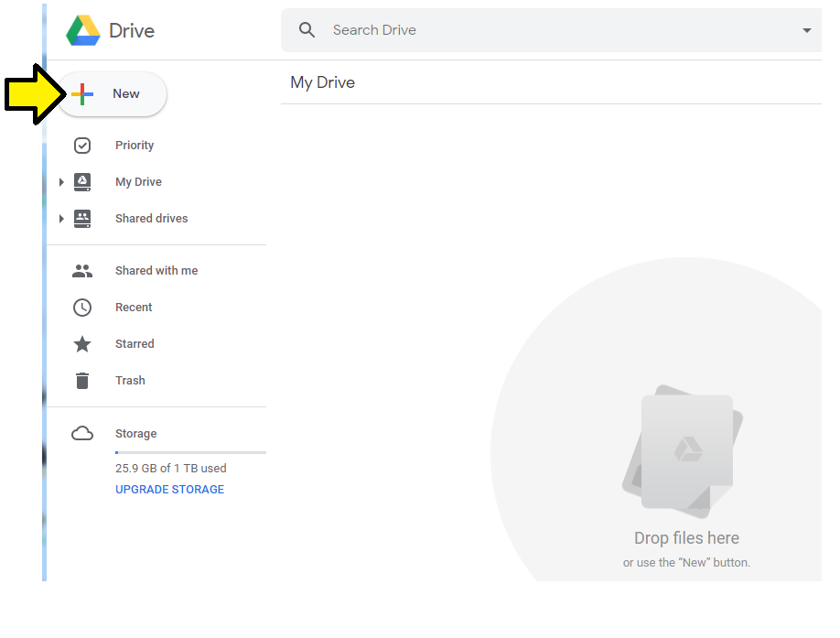
Task: Click the Storage cloud icon
Action: [82, 433]
